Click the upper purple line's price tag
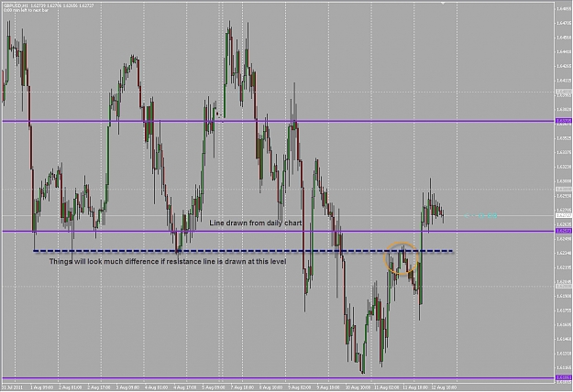The width and height of the screenshot is (573, 392). (564, 121)
